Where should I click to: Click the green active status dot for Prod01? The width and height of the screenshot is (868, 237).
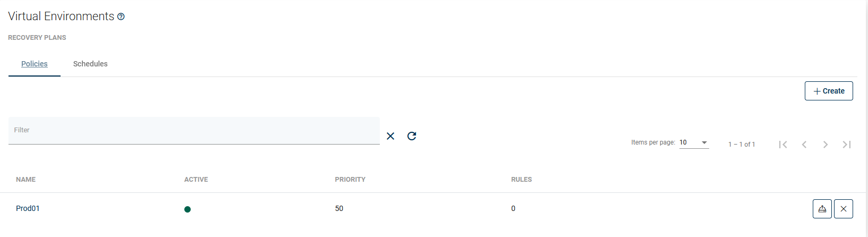point(188,209)
